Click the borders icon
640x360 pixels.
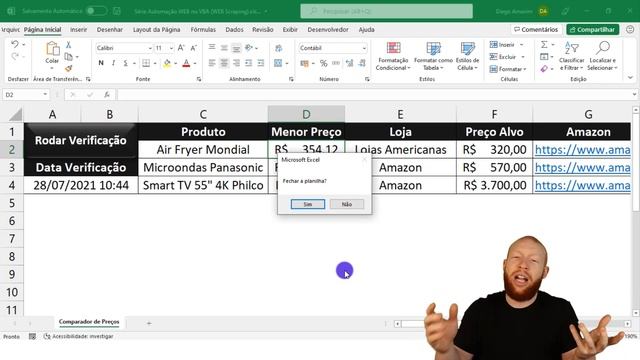click(146, 63)
